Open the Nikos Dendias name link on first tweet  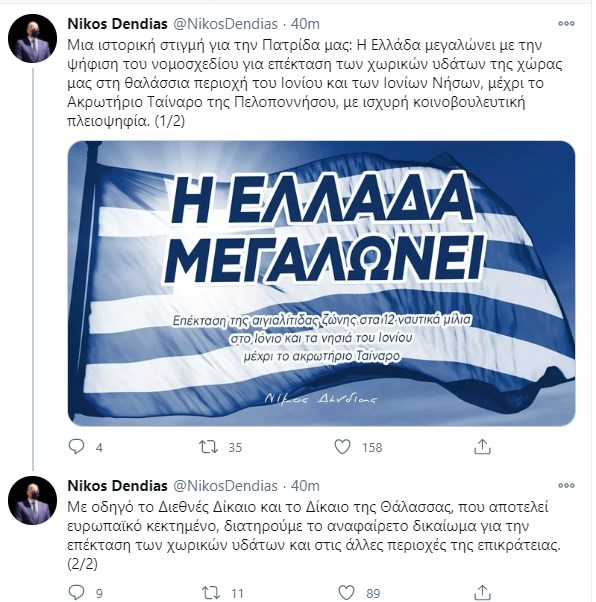click(118, 24)
